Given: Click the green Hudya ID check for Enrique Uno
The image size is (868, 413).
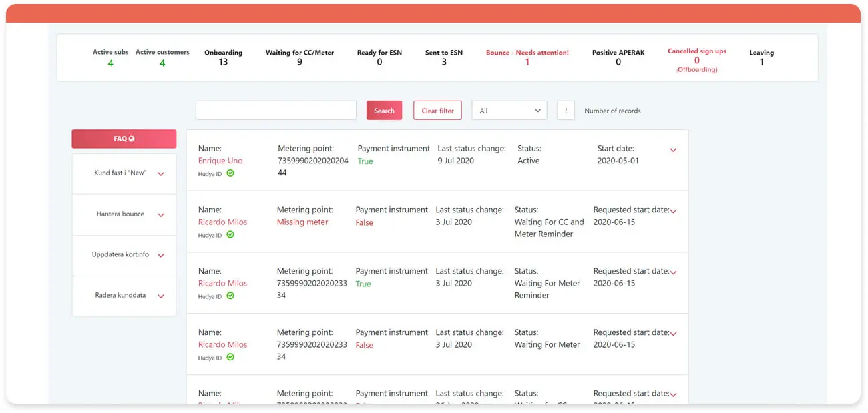Looking at the screenshot, I should 230,173.
